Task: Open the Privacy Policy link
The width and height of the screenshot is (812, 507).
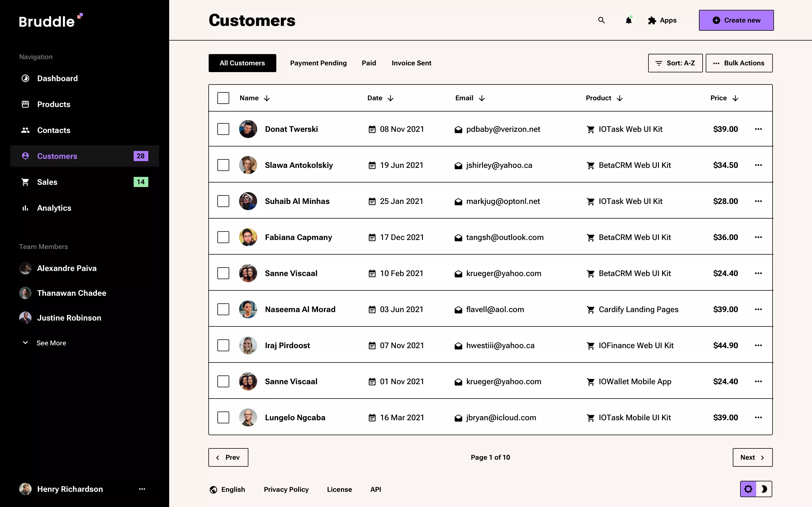Action: (286, 489)
